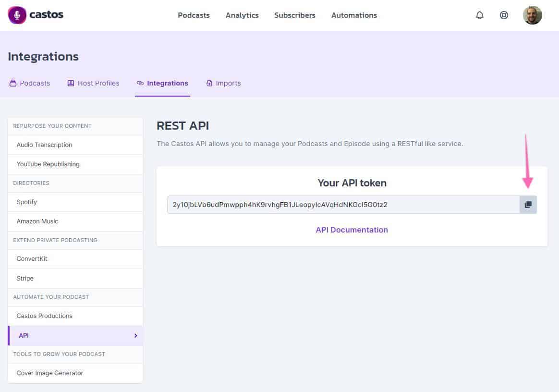
Task: Click the REST API heading
Action: [183, 126]
